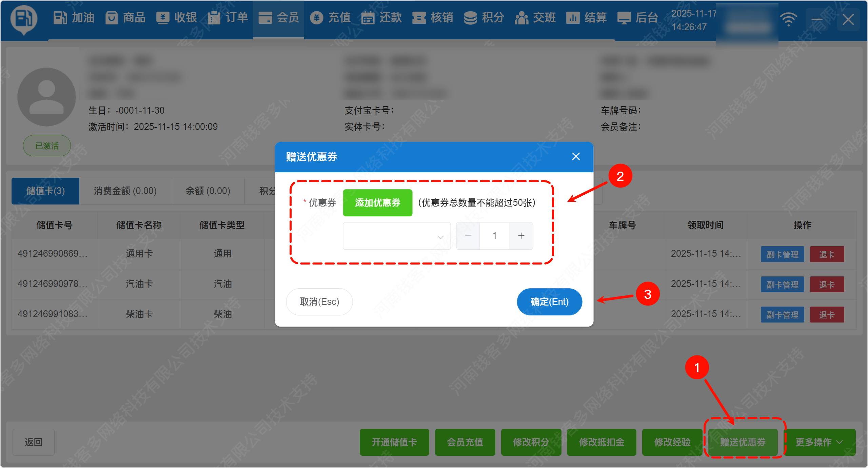Image resolution: width=868 pixels, height=468 pixels.
Task: Expand the coupon selection dropdown
Action: pyautogui.click(x=397, y=236)
